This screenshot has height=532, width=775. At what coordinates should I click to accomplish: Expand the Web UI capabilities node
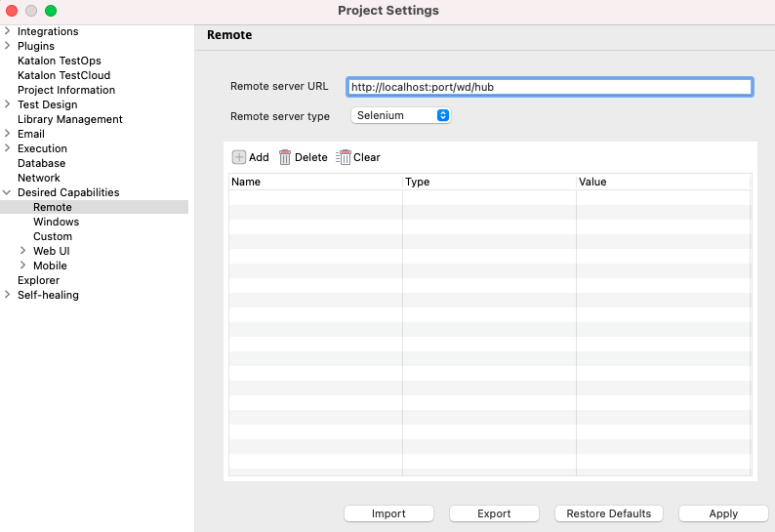pos(23,251)
